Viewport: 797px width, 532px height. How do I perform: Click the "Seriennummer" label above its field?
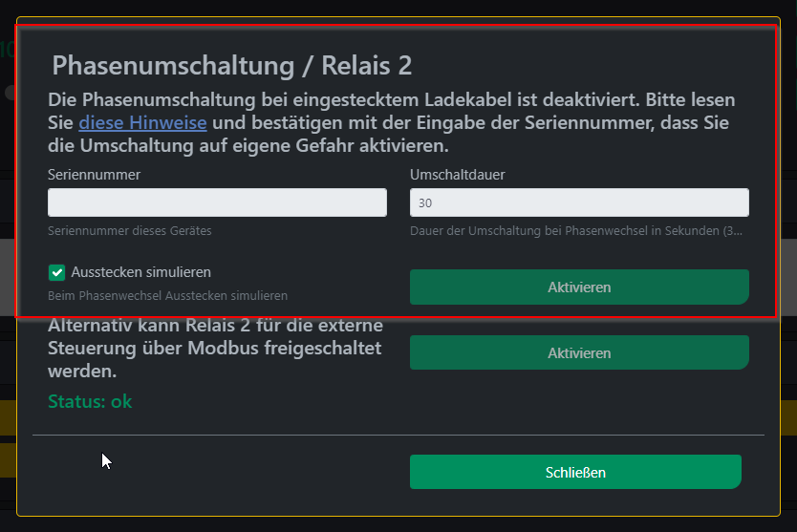94,175
